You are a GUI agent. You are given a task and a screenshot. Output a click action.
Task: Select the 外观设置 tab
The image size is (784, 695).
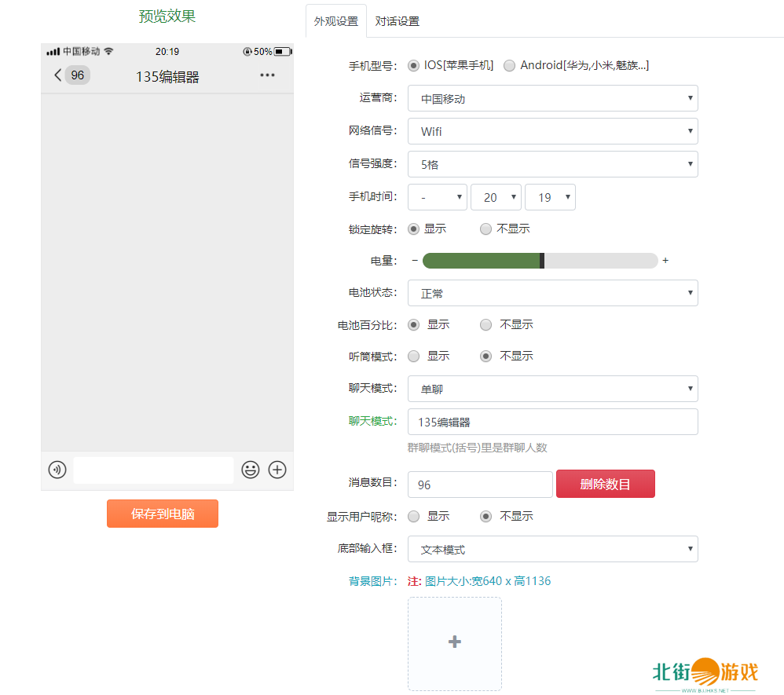335,21
